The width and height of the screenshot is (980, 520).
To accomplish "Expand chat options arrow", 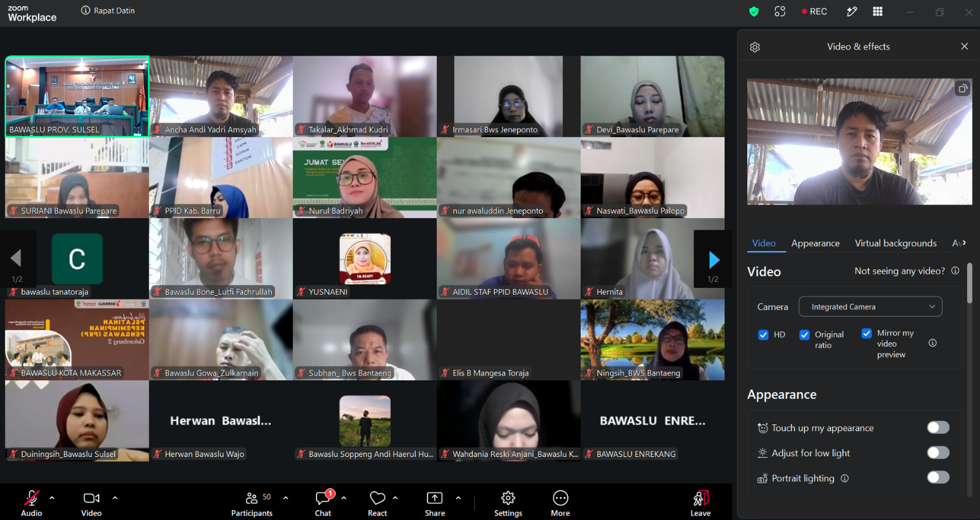I will (344, 497).
